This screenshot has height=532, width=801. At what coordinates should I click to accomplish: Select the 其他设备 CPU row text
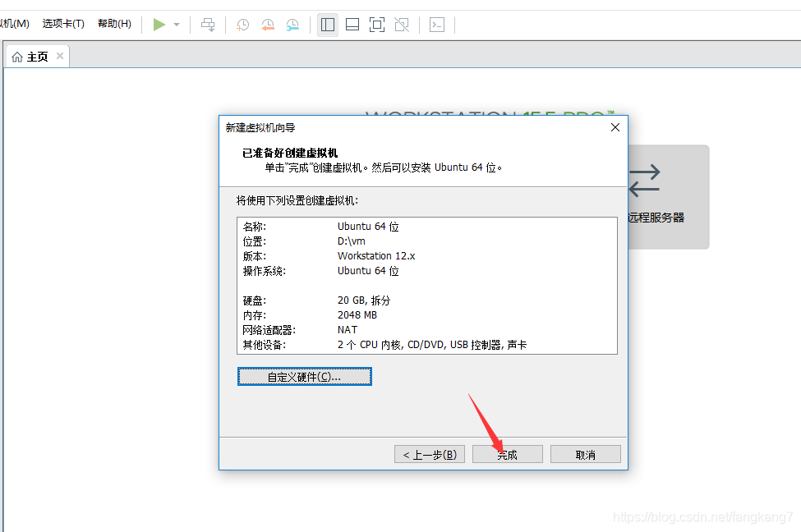432,345
